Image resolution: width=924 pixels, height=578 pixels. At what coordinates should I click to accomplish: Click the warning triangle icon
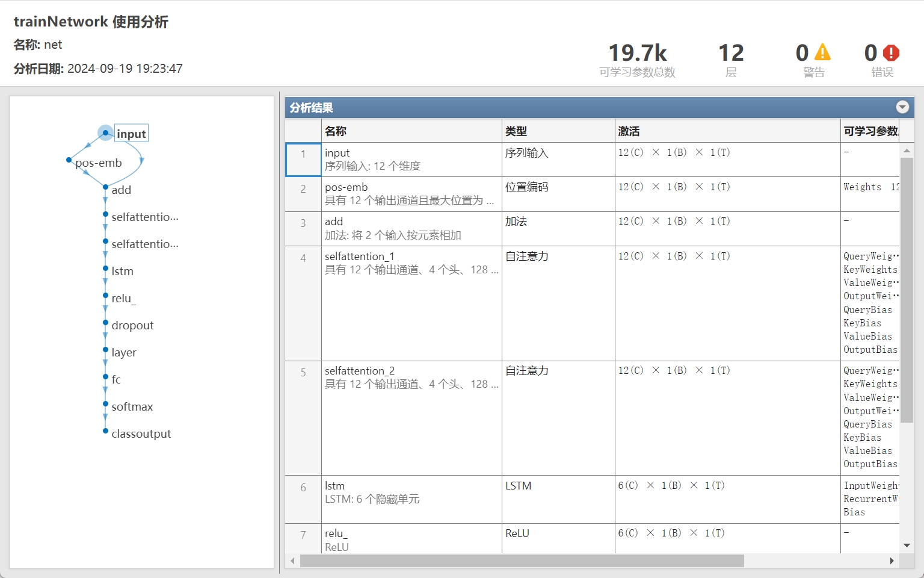pyautogui.click(x=821, y=53)
